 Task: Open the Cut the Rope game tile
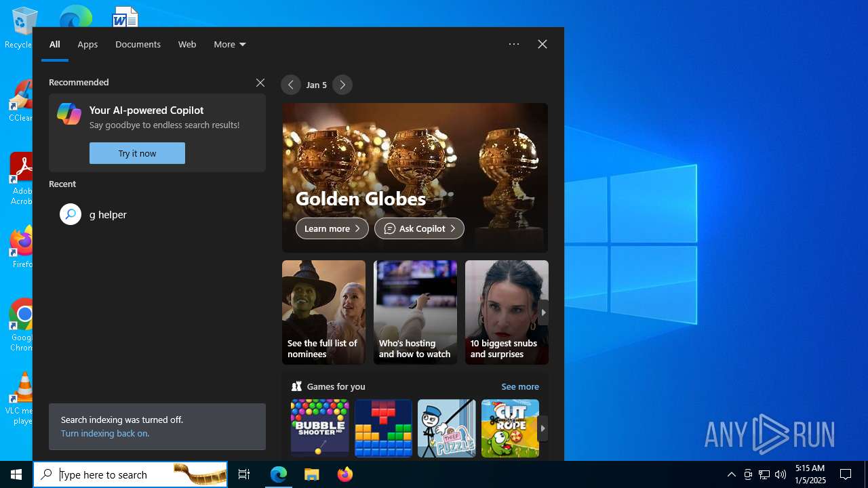pyautogui.click(x=510, y=428)
